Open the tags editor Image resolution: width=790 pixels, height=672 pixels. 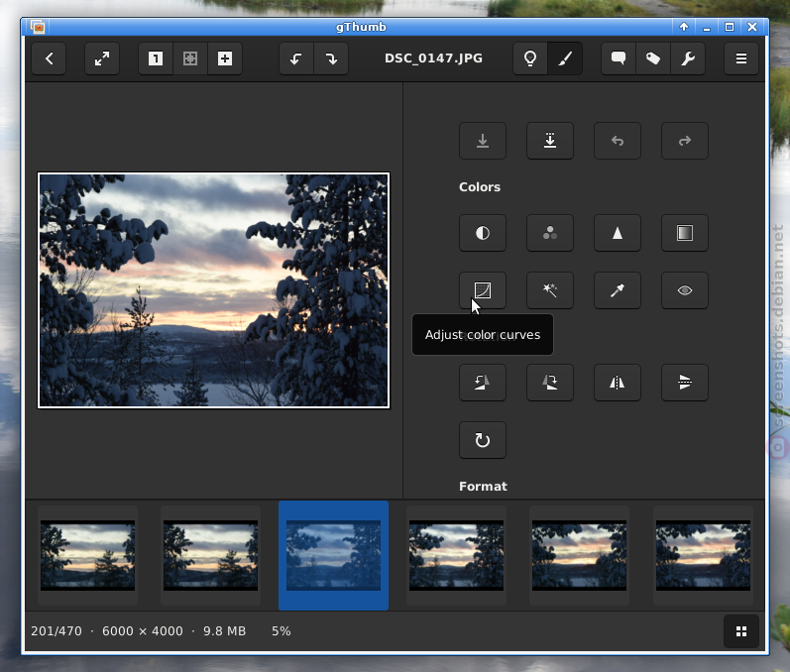[653, 58]
